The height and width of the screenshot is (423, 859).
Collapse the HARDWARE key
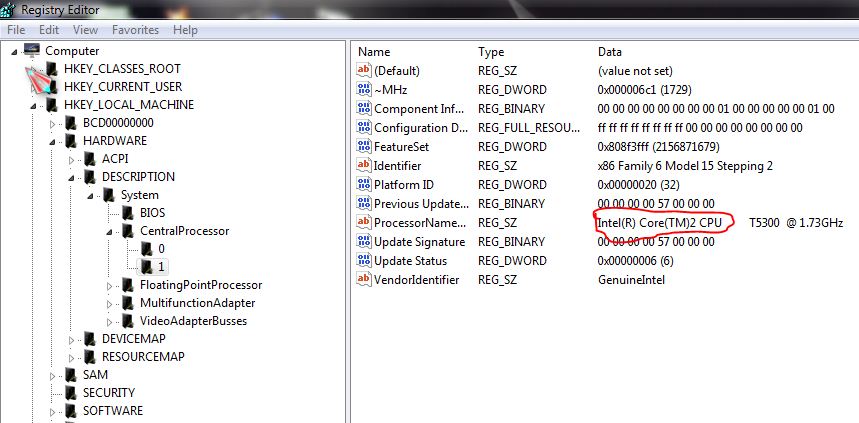(x=53, y=142)
